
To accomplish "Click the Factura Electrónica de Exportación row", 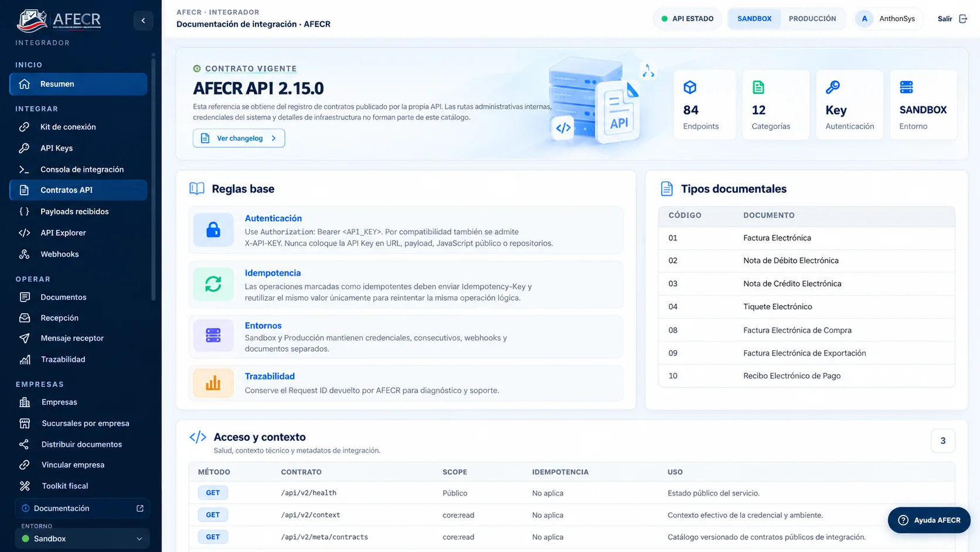I will point(807,353).
